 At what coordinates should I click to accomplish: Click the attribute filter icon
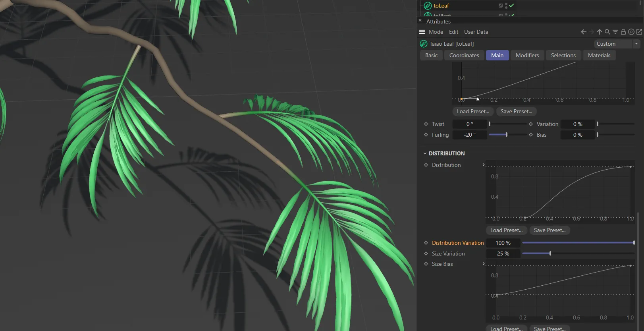coord(615,32)
